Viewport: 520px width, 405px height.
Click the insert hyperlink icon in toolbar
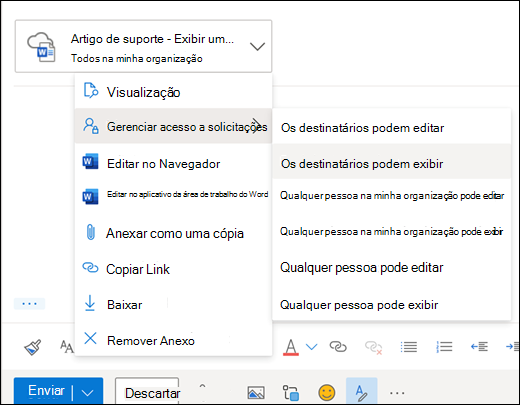pyautogui.click(x=338, y=347)
